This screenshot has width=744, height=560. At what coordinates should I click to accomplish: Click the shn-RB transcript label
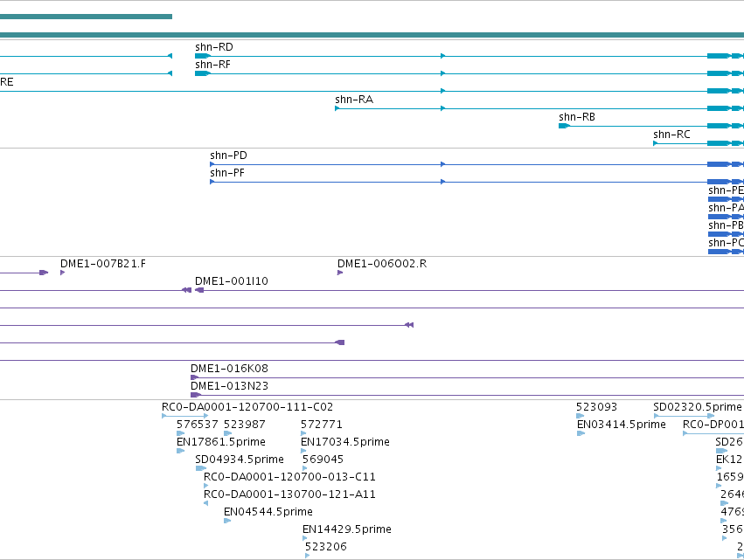click(577, 117)
